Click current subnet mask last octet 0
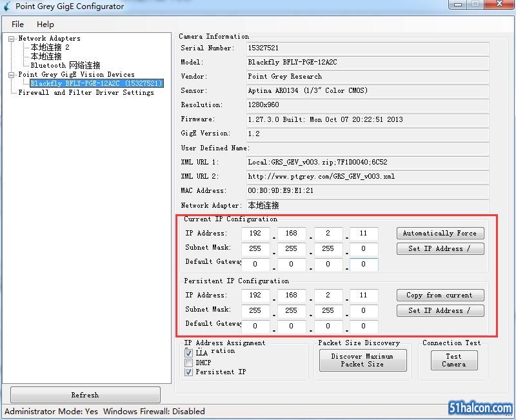The width and height of the screenshot is (516, 420). 364,248
